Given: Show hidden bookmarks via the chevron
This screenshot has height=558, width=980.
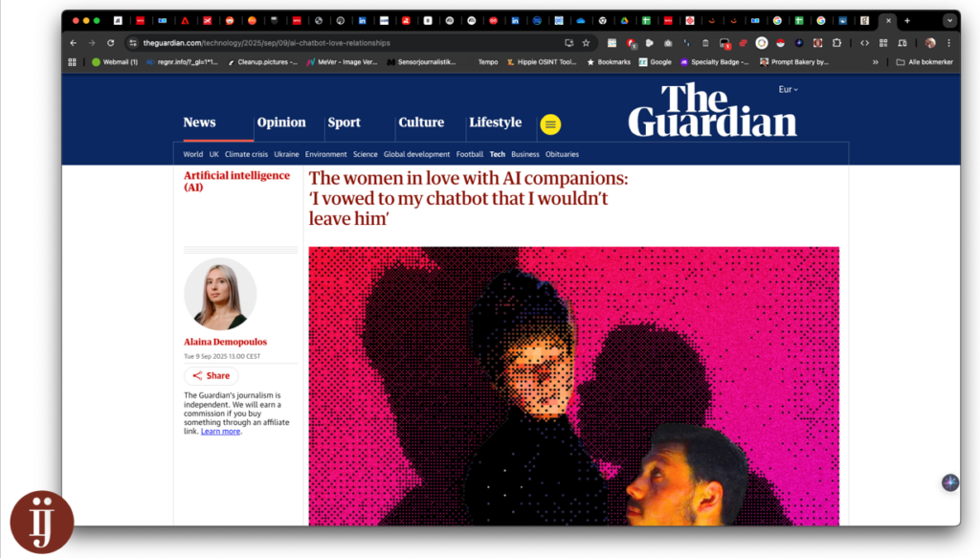Looking at the screenshot, I should tap(876, 62).
